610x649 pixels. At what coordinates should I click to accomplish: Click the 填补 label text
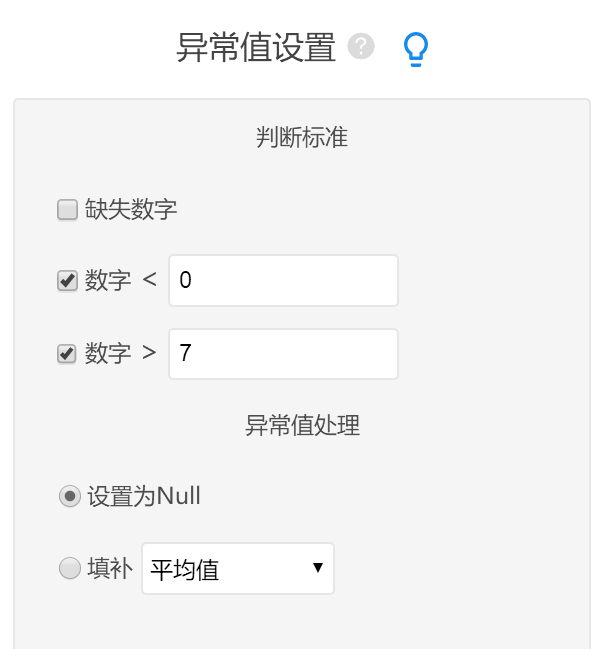click(110, 569)
